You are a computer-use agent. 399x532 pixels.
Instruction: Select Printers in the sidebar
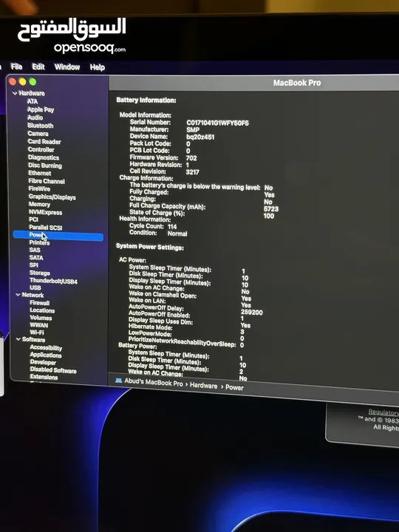[39, 242]
